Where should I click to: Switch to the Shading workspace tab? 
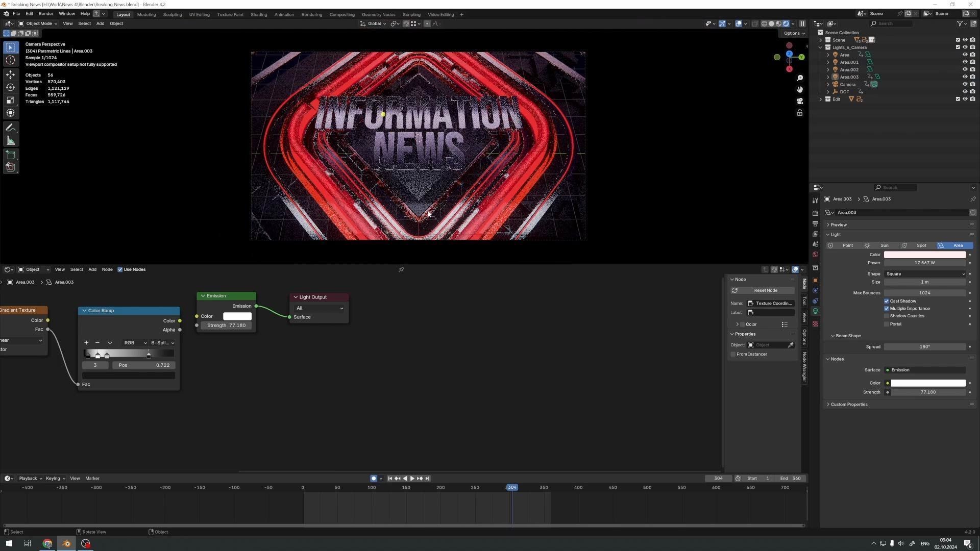pos(258,14)
